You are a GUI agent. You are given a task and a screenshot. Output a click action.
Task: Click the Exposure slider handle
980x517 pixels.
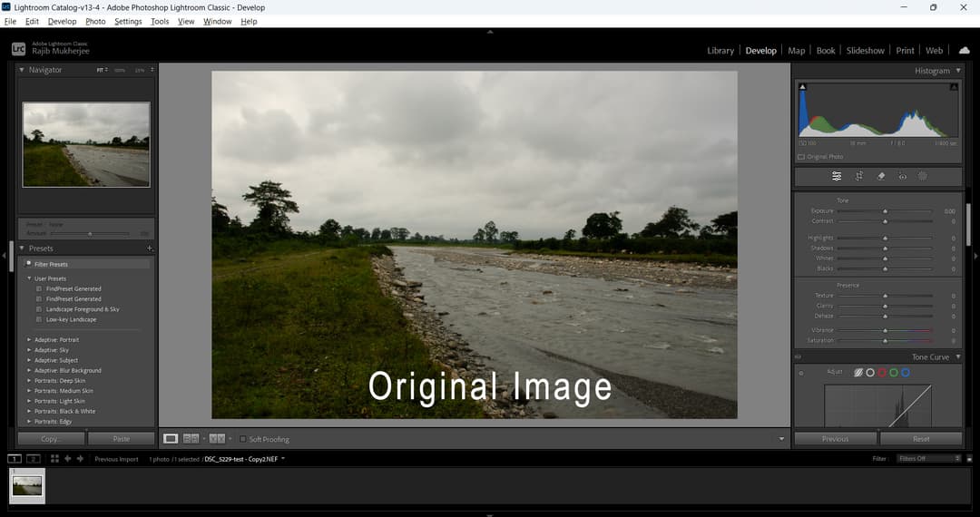tap(885, 211)
